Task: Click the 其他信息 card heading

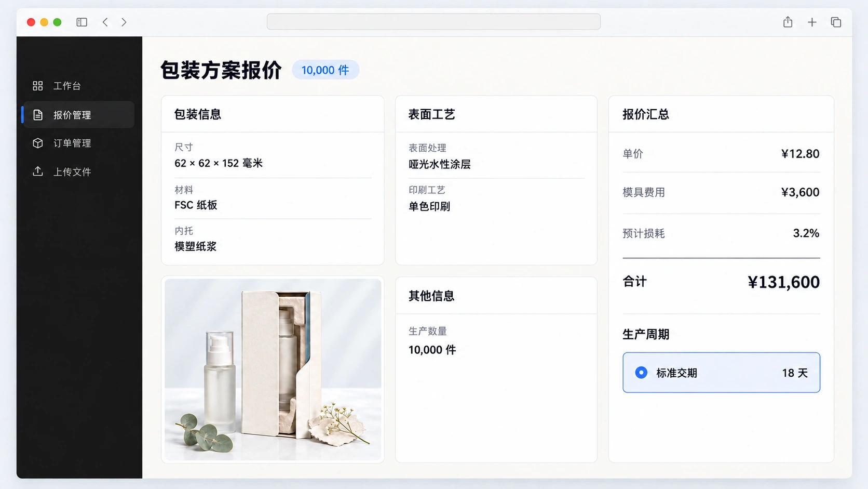Action: coord(431,296)
